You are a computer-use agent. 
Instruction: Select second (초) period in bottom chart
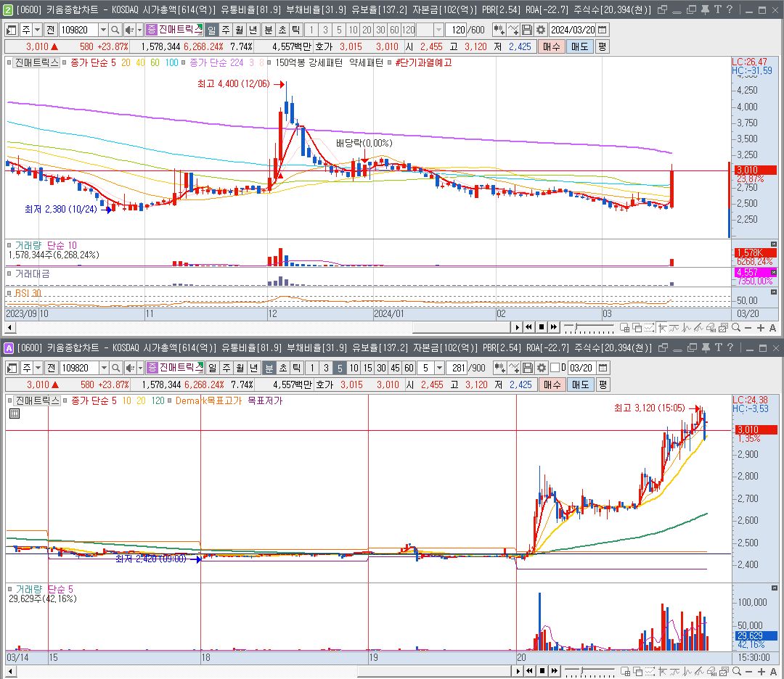(x=283, y=368)
